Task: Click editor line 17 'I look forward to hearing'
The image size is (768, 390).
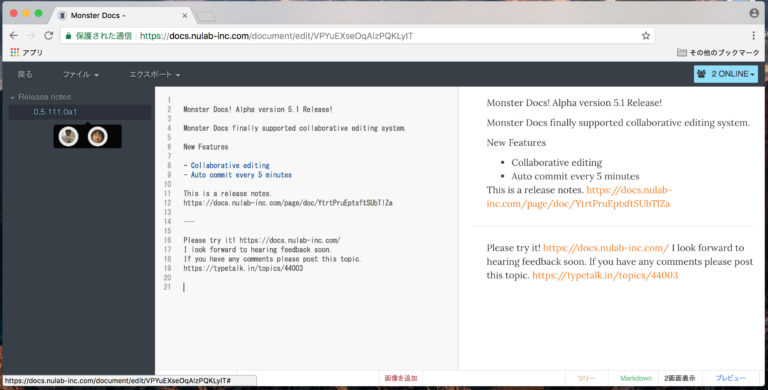Action: [x=257, y=249]
